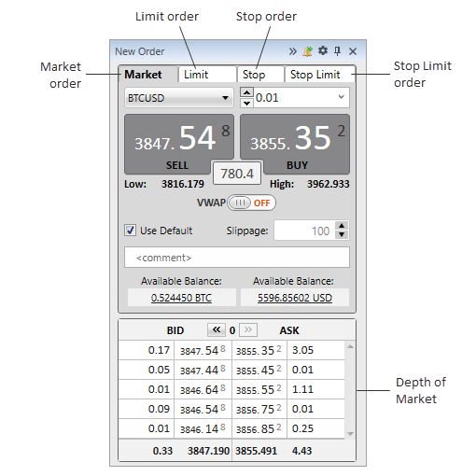
Task: Click the double-chevron expand icon in title bar
Action: click(x=292, y=51)
